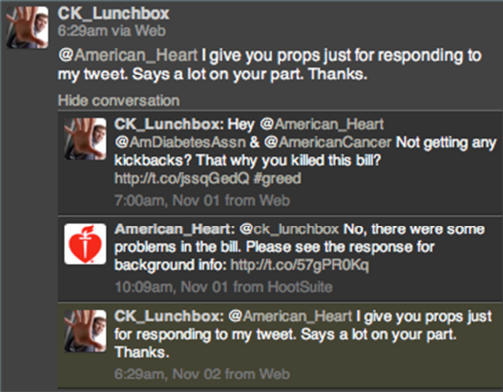Image resolution: width=503 pixels, height=392 pixels.
Task: Click the @American_Heart mention in the top tweet
Action: pos(128,55)
